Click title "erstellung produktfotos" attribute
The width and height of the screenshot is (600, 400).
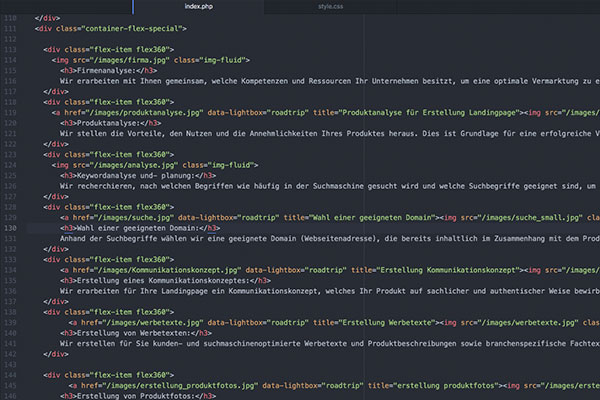[446, 385]
